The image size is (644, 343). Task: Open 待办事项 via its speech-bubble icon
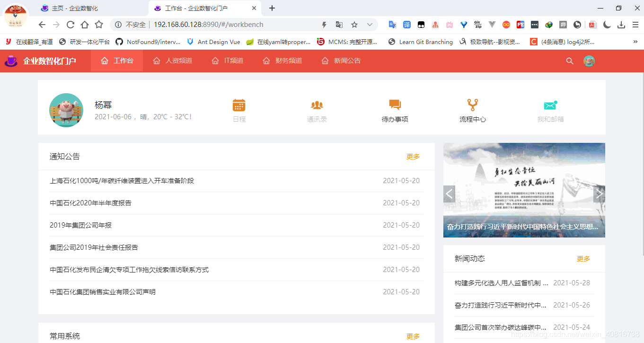click(x=395, y=105)
